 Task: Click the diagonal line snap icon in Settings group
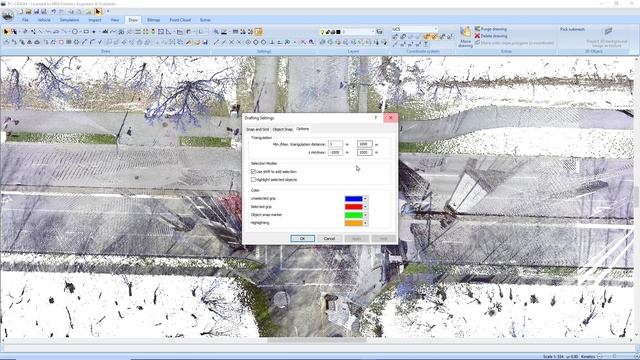tap(216, 42)
